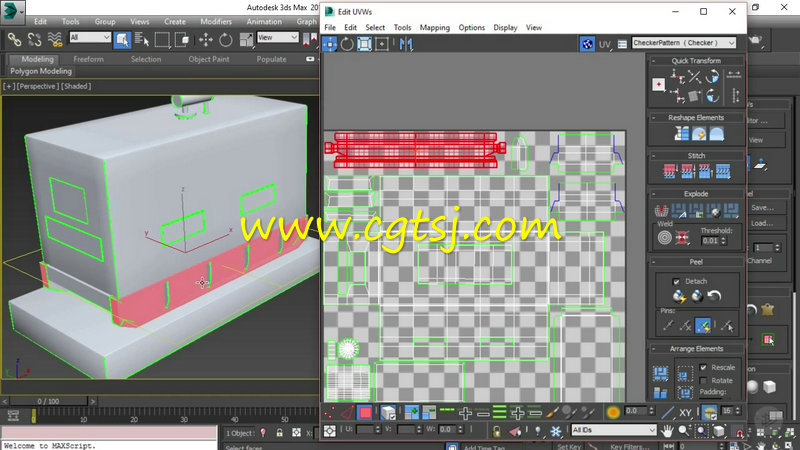
Task: Click the W coordinate input field
Action: pos(447,430)
